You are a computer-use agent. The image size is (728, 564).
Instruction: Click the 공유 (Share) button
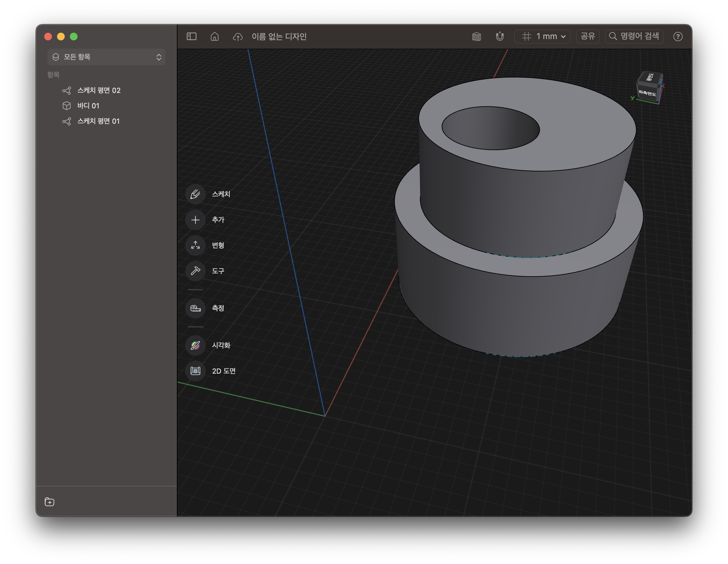[x=588, y=36]
